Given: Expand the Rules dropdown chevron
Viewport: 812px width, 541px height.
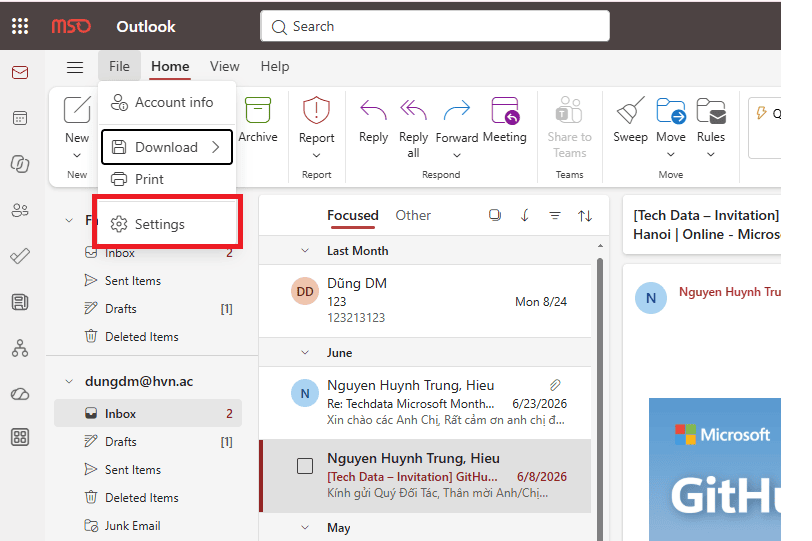Looking at the screenshot, I should (x=711, y=154).
